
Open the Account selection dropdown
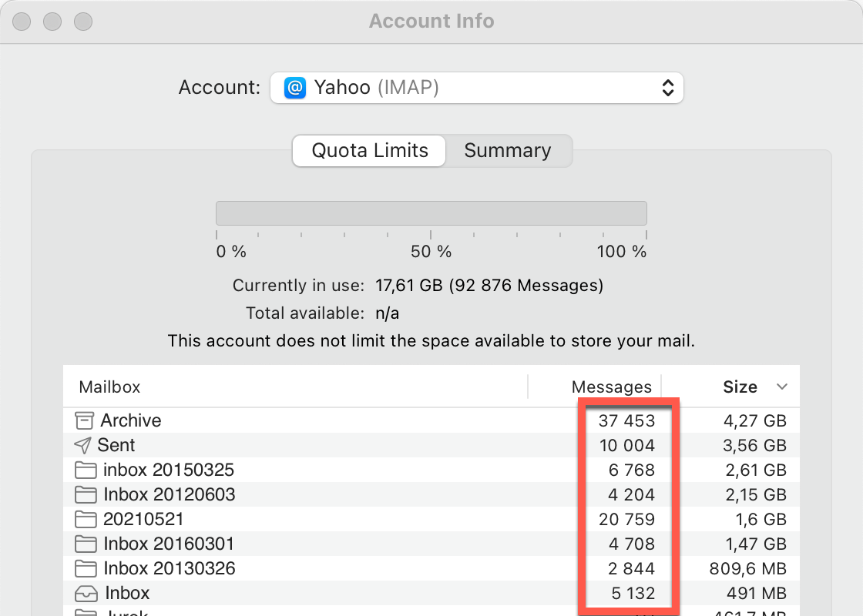tap(476, 88)
